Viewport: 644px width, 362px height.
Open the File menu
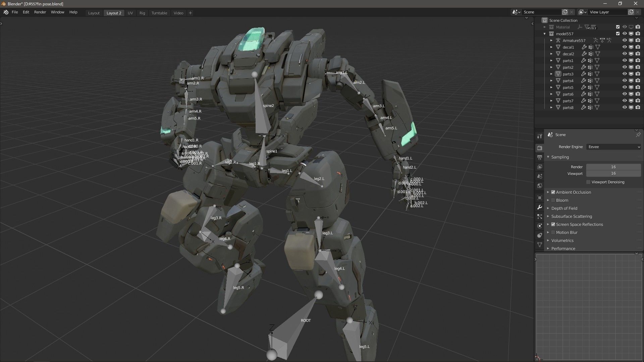coord(15,12)
